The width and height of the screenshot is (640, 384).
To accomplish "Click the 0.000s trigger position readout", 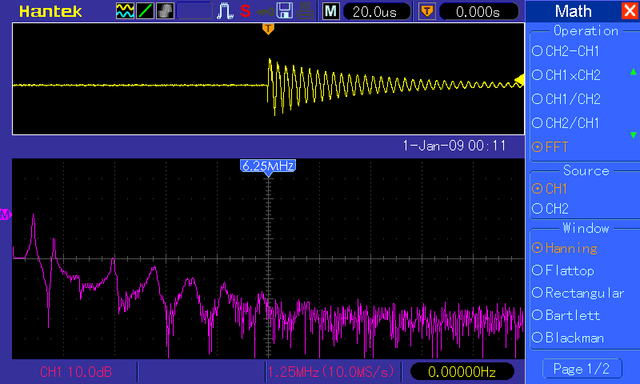I will pyautogui.click(x=479, y=12).
